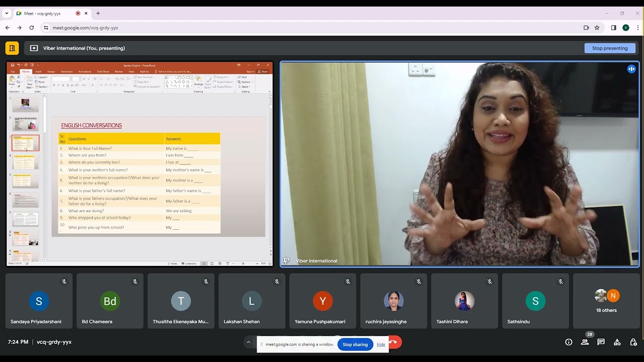The height and width of the screenshot is (362, 644).
Task: Open Select dropdown in editing group
Action: point(245,86)
